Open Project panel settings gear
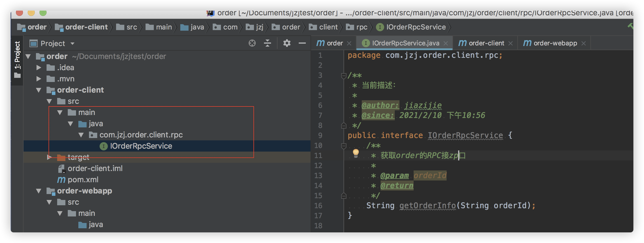Image resolution: width=644 pixels, height=243 pixels. point(287,43)
